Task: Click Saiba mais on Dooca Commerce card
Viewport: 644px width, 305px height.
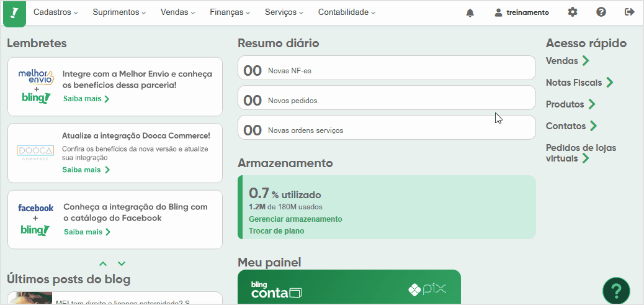Action: 86,170
